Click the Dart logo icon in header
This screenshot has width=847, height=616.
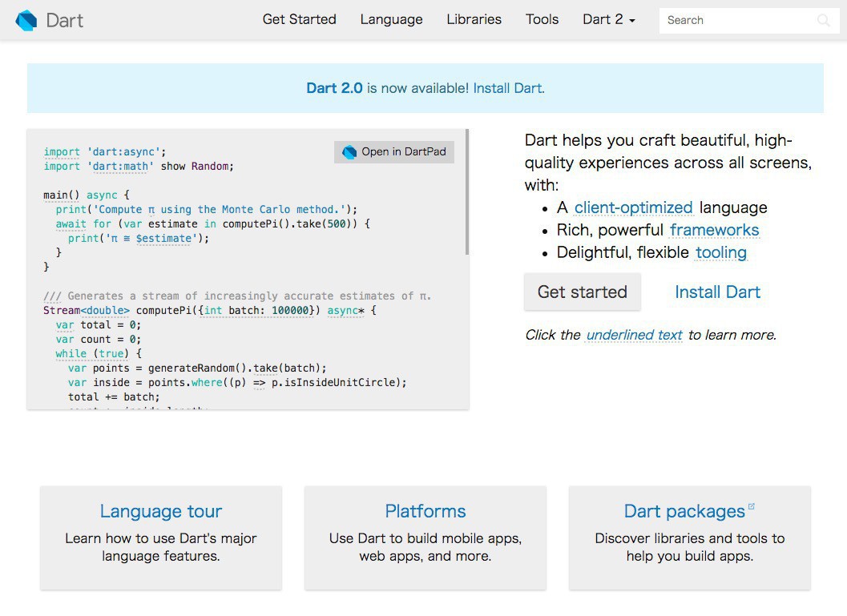coord(26,20)
